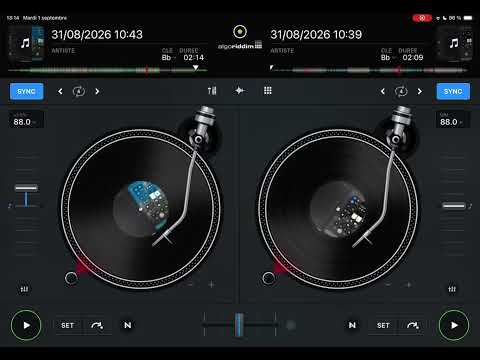Tap the red screen recording indicator
The image size is (480, 360).
[x=422, y=18]
